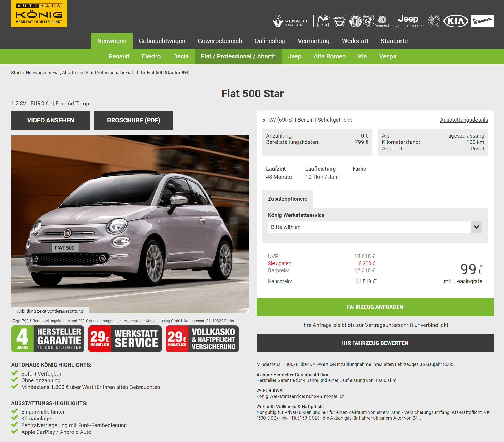Image resolution: width=504 pixels, height=442 pixels.
Task: Select Kia in the green submenu
Action: 362,56
